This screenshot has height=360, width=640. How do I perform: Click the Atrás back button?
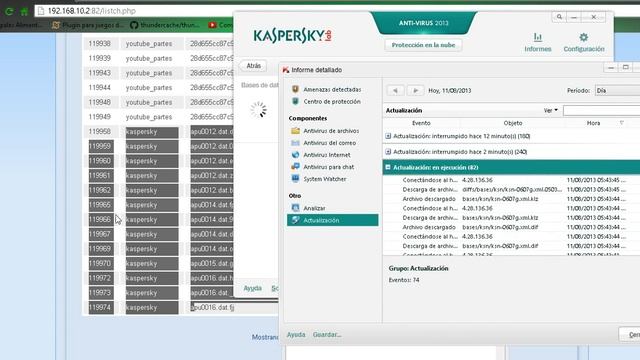point(253,66)
